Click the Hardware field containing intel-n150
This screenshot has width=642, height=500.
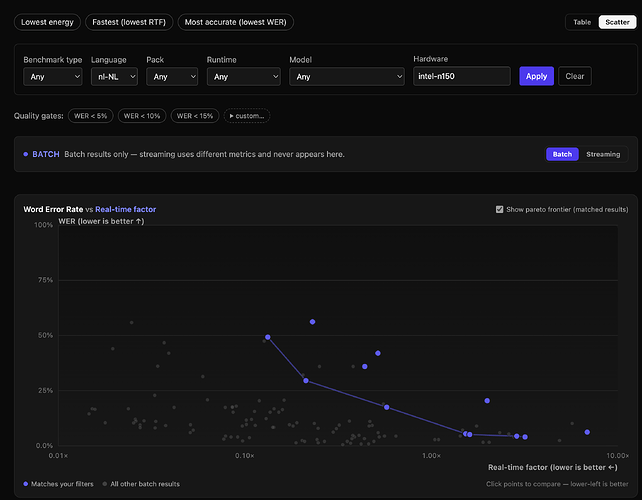(462, 76)
